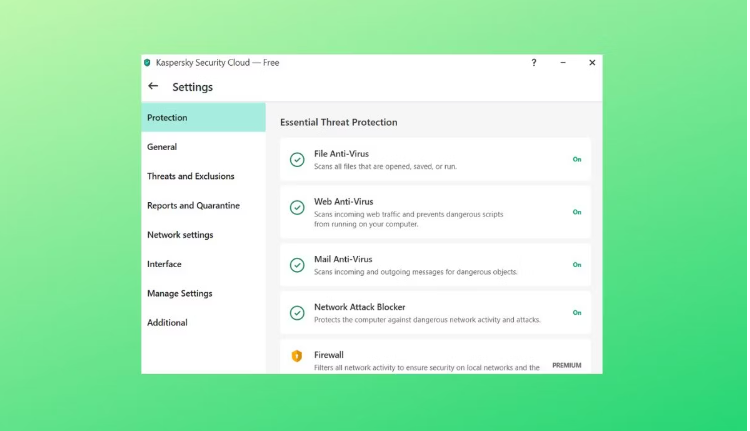
Task: Select the Protection settings category
Action: (167, 118)
